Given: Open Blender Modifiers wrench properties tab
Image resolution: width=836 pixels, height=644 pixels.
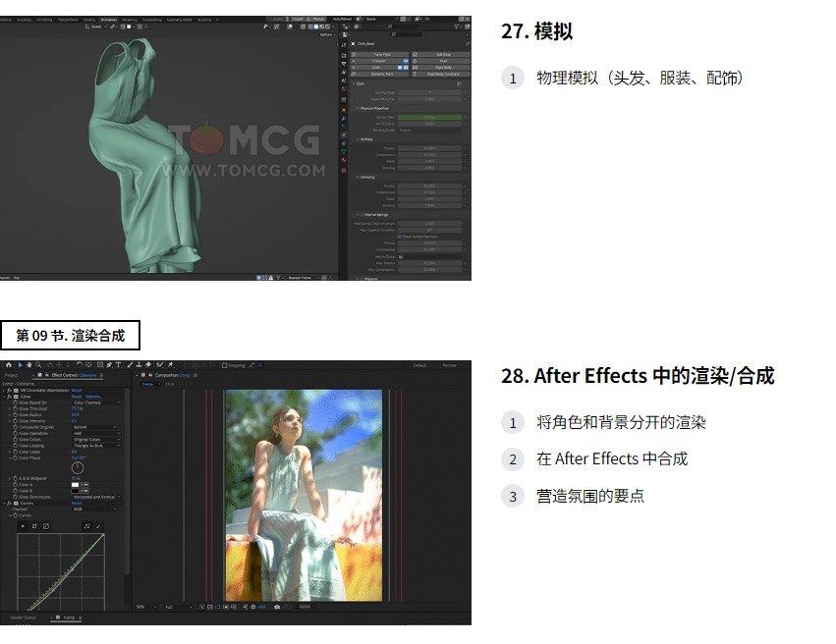Looking at the screenshot, I should click(344, 118).
